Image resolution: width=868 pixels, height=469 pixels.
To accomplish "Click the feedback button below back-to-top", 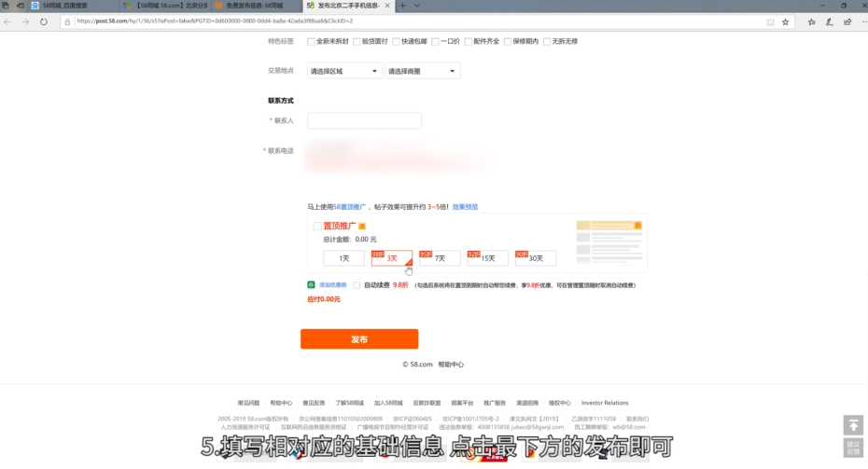I will point(853,448).
